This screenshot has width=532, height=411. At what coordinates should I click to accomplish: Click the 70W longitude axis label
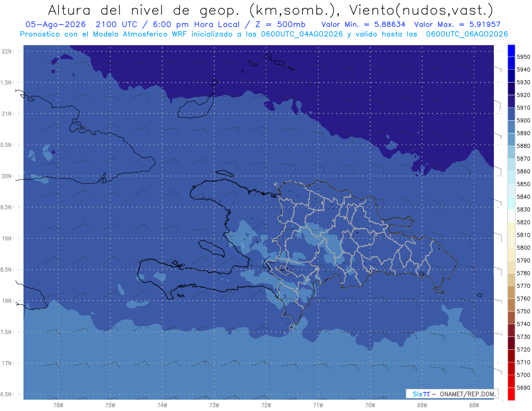[x=370, y=405]
